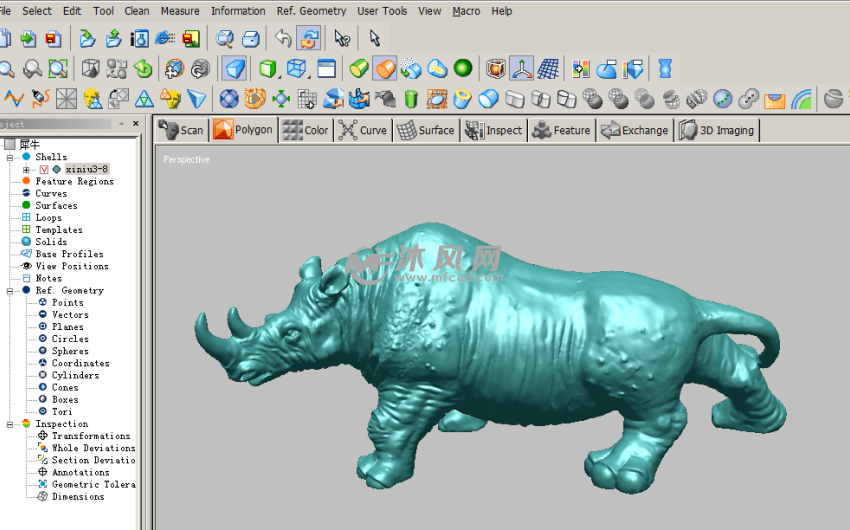This screenshot has width=850, height=530.
Task: Click the green sphere icon in toolbar
Action: [462, 69]
